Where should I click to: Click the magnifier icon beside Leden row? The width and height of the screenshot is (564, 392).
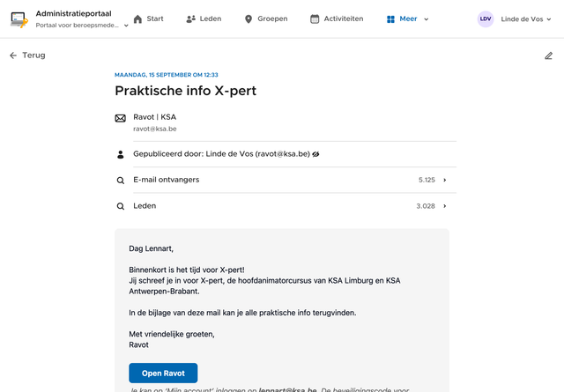[121, 206]
